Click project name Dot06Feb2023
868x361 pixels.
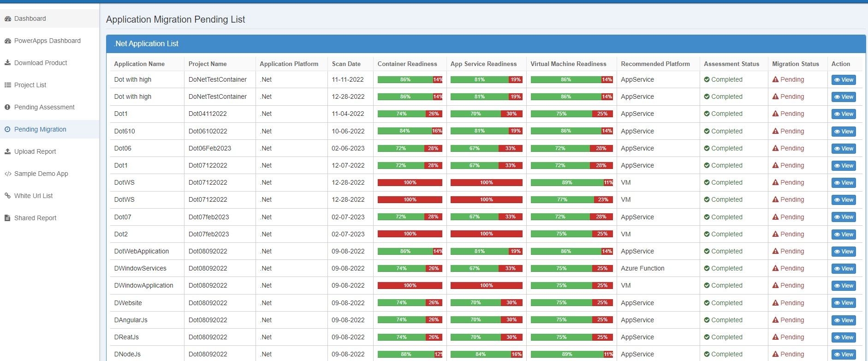[x=210, y=148]
